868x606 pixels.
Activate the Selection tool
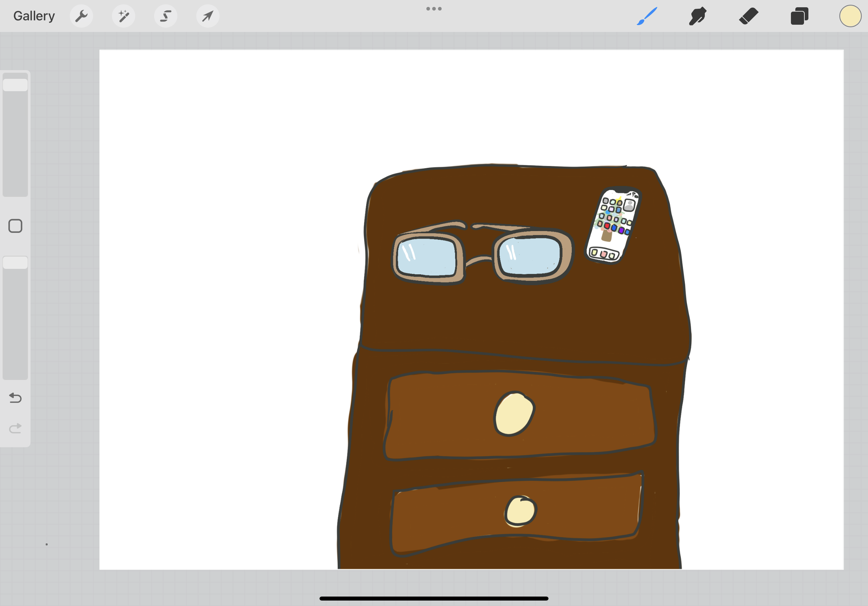[x=166, y=16]
